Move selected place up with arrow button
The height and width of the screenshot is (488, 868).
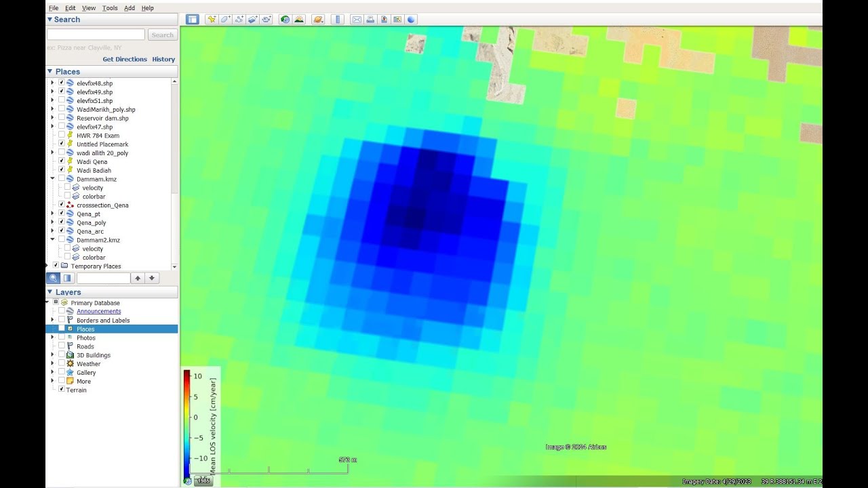[138, 278]
